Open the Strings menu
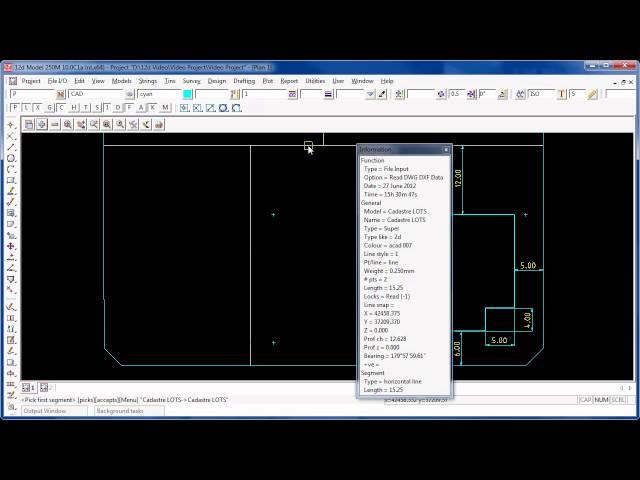640x480 pixels. click(x=147, y=81)
